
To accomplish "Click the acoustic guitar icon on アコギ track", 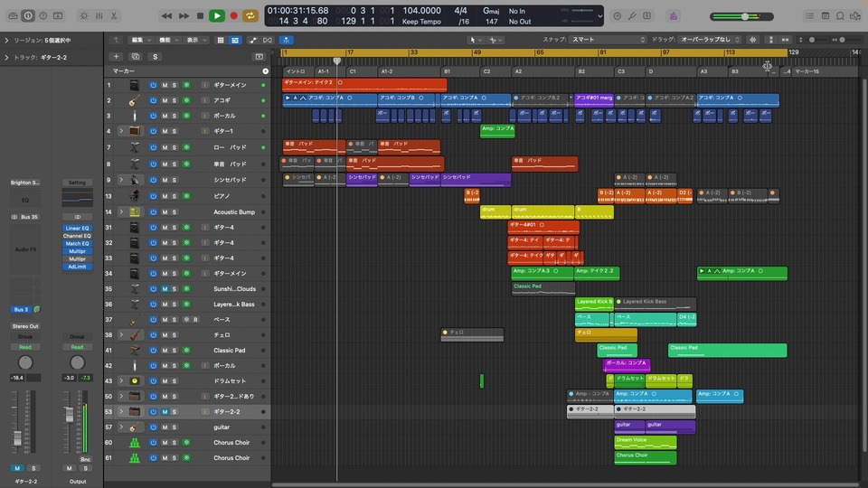I will [134, 100].
